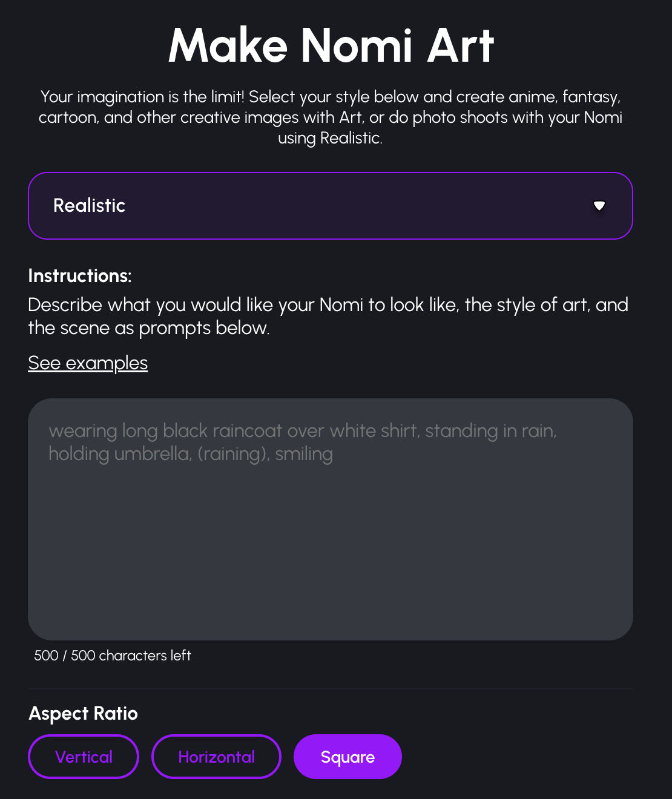Click the "using Realistic." line of the intro

[x=330, y=138]
